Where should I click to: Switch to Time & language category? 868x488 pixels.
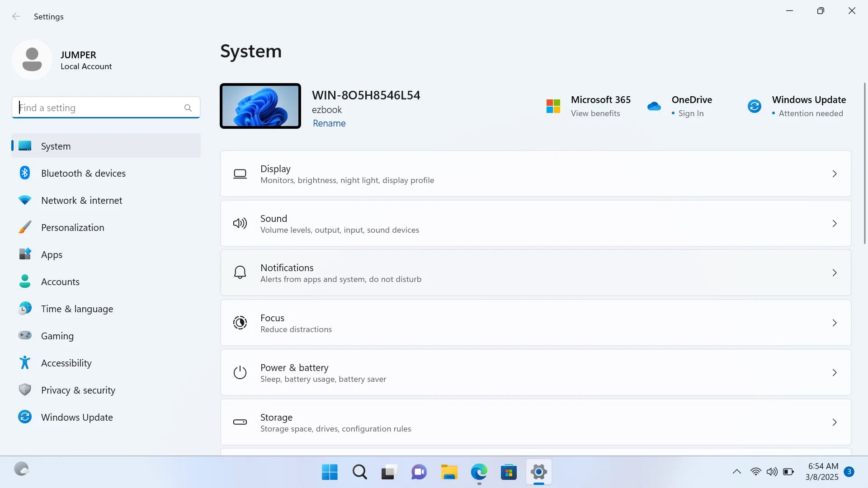point(77,309)
